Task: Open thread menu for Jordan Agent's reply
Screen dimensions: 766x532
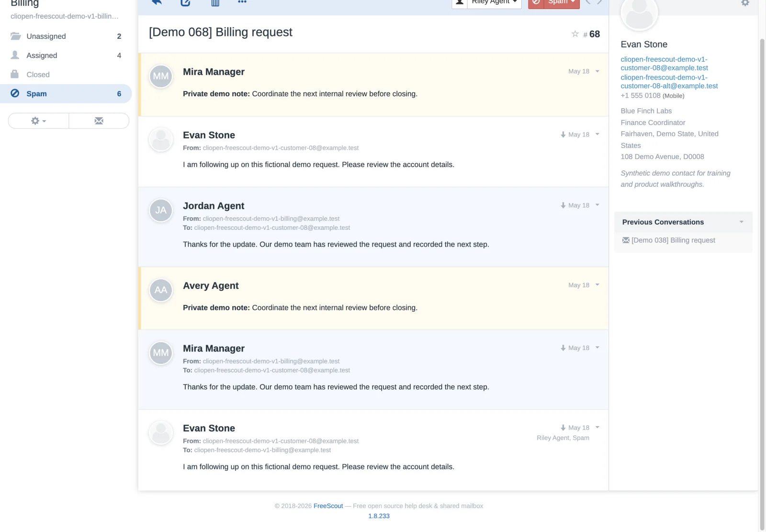Action: click(x=597, y=205)
